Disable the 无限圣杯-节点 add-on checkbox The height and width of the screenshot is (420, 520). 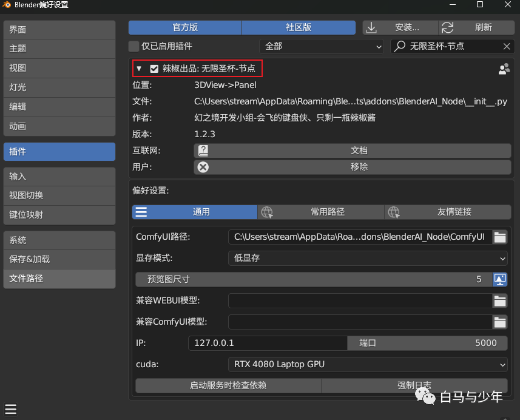tap(154, 69)
